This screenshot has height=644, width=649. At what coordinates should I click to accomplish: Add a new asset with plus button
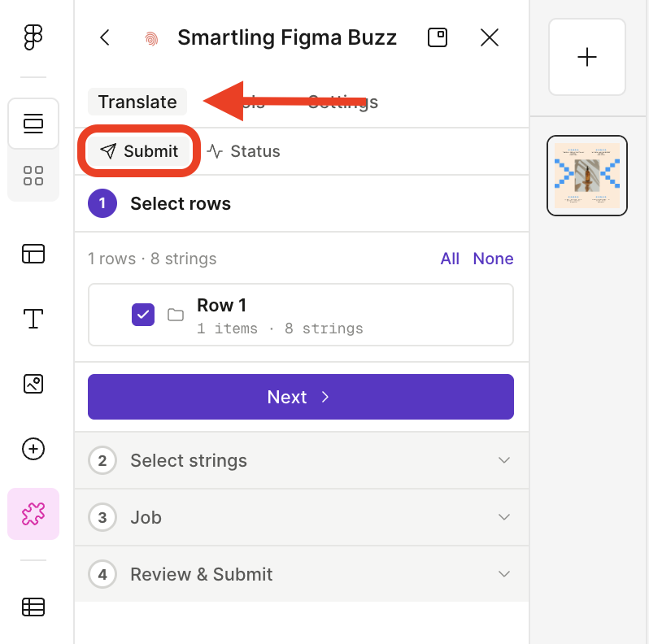tap(587, 57)
